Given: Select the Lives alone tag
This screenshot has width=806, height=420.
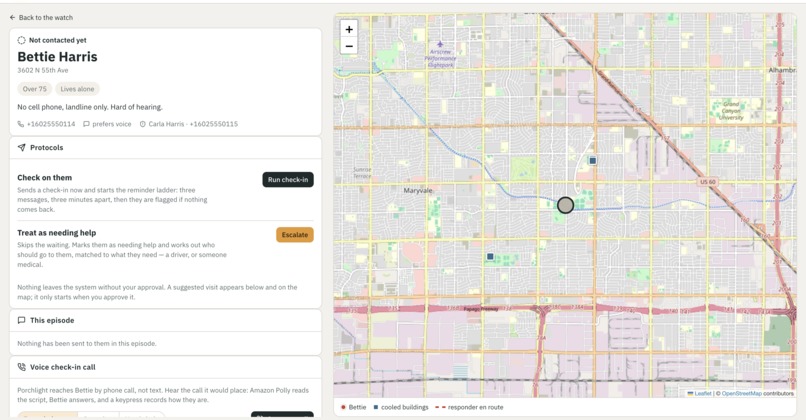Looking at the screenshot, I should click(77, 89).
